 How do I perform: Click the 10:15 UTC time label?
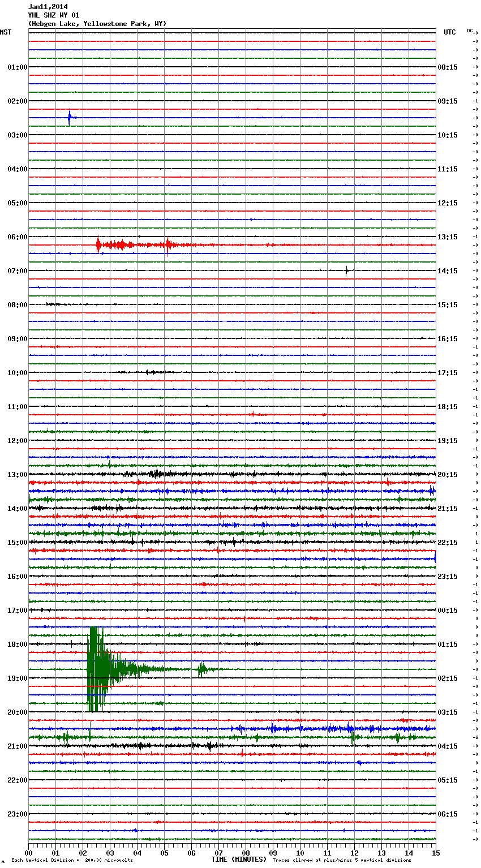(448, 135)
